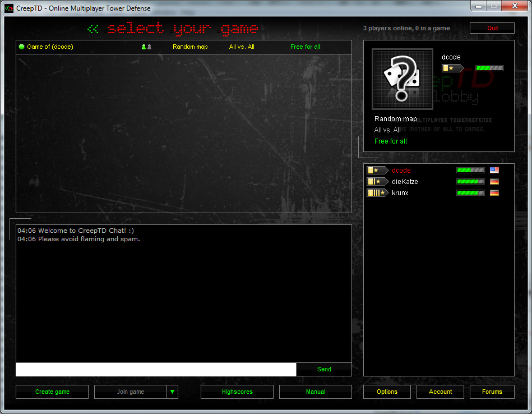The height and width of the screenshot is (414, 532).
Task: Click dcode's rank badge in player list
Action: pyautogui.click(x=378, y=170)
